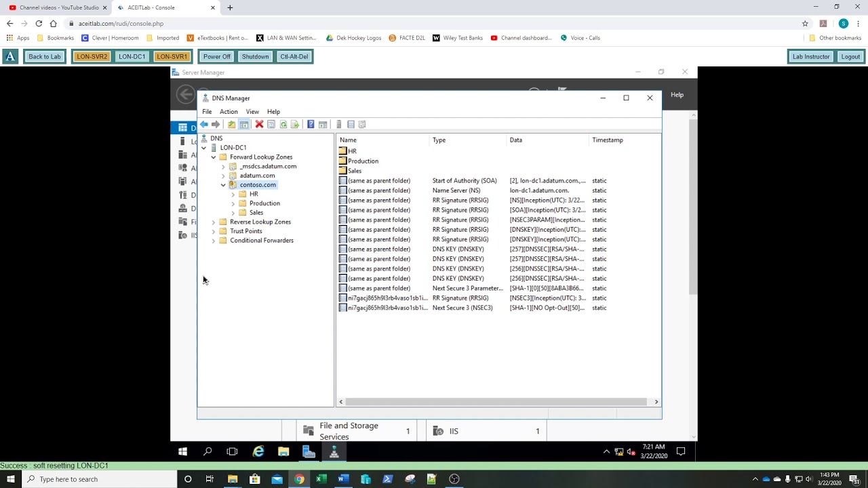Toggle the console tree display icon

click(x=244, y=125)
